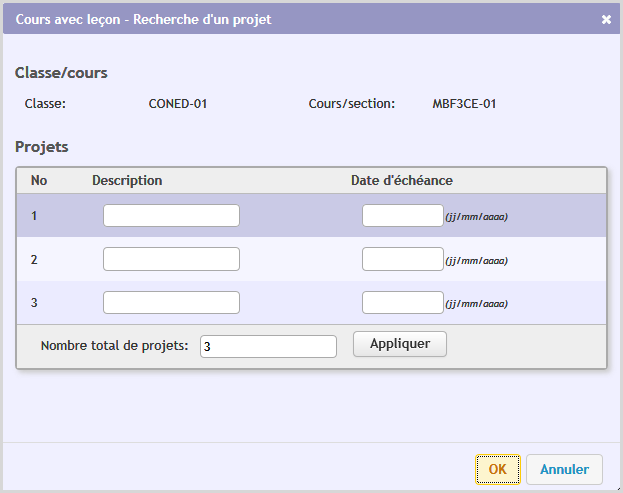Click the course section value MBF3CE-01
The width and height of the screenshot is (623, 493).
click(x=464, y=103)
